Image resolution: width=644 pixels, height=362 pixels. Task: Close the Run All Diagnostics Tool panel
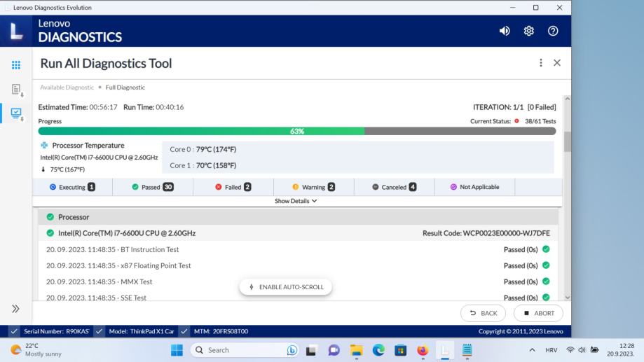pyautogui.click(x=557, y=63)
